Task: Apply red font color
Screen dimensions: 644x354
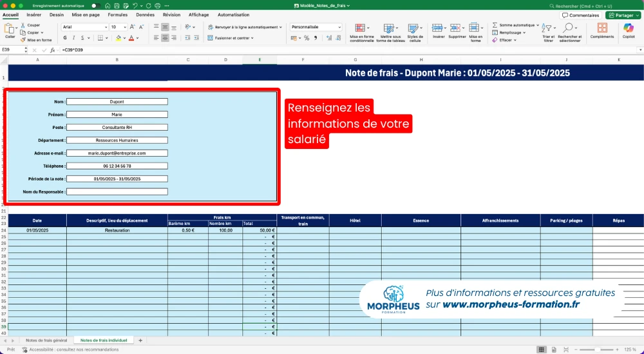Action: [x=131, y=38]
